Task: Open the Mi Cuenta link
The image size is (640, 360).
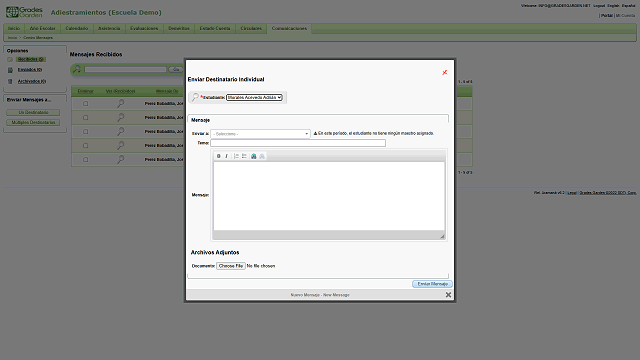Action: (x=625, y=16)
